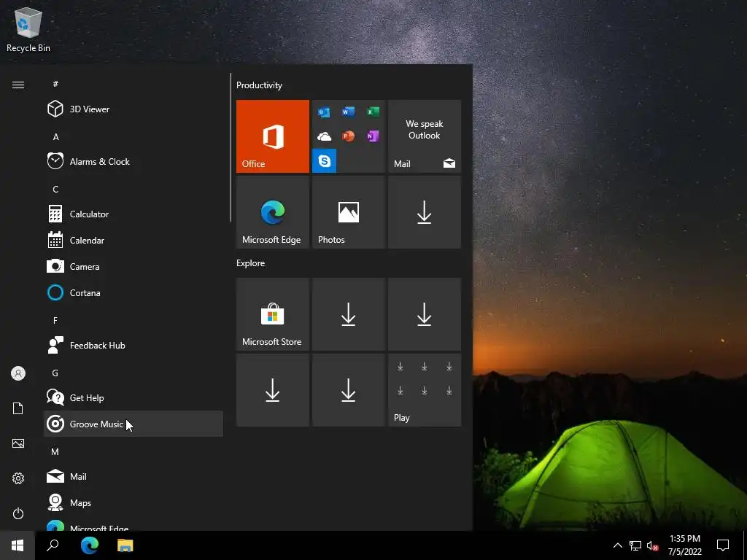Expand the Start menu hamburger button
The height and width of the screenshot is (560, 747).
[x=18, y=85]
